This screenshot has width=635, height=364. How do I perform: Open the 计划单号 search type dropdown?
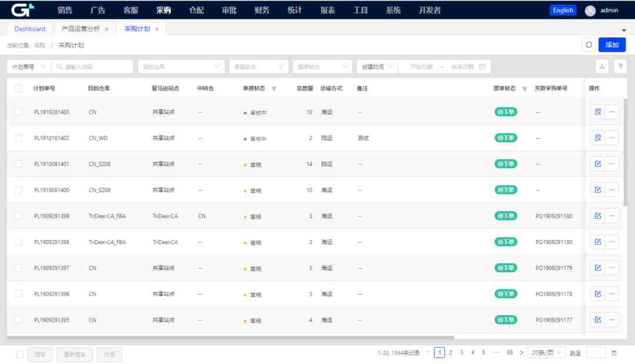pos(29,67)
